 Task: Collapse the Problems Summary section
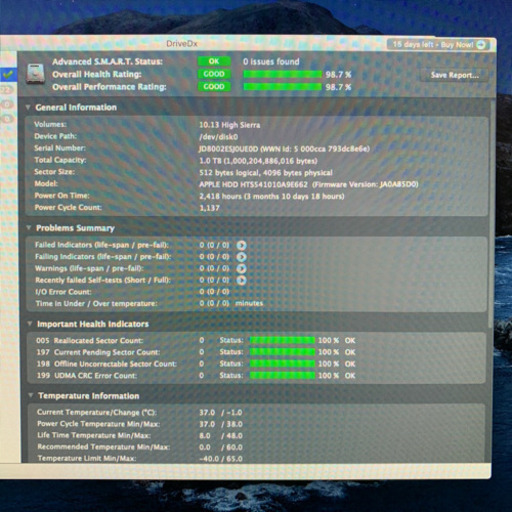[29, 228]
